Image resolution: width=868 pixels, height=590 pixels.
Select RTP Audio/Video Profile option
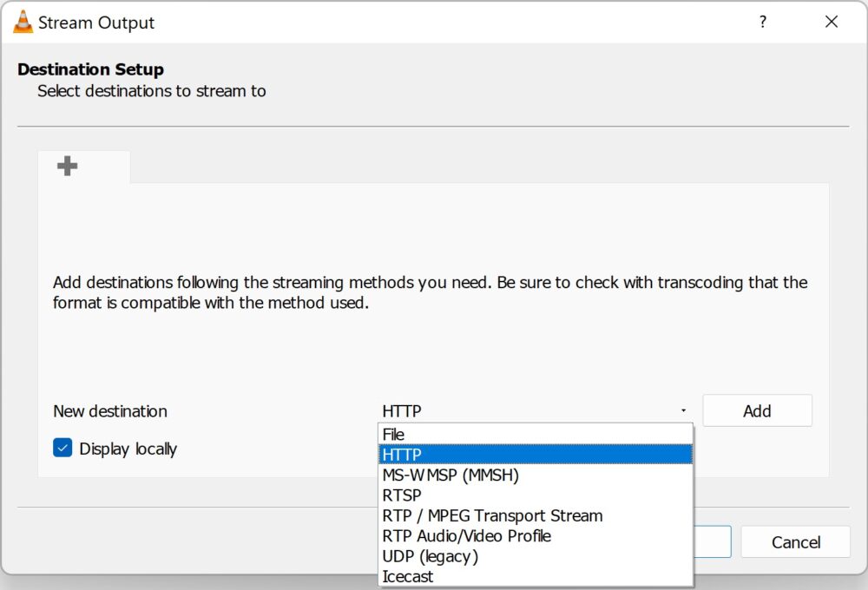pos(466,536)
